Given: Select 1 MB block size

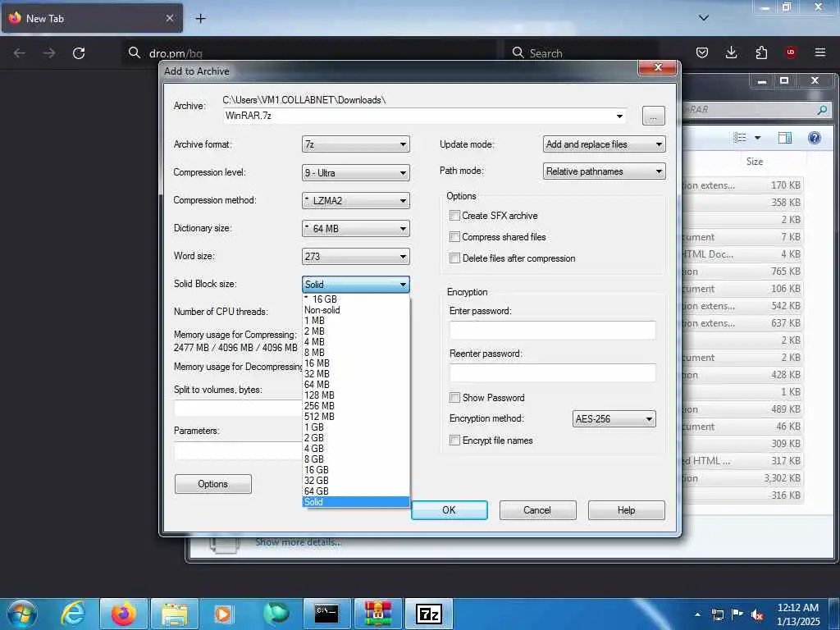Looking at the screenshot, I should point(356,321).
